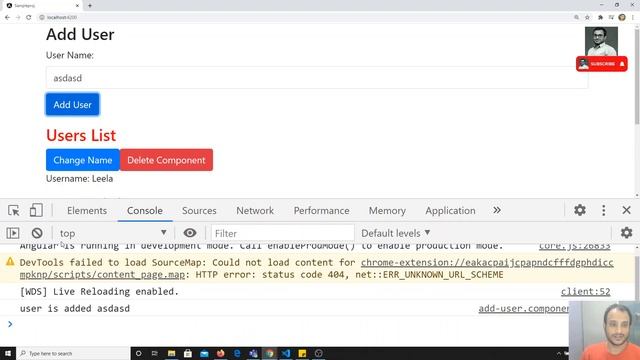Image resolution: width=640 pixels, height=360 pixels.
Task: Show the console sidebar
Action: coord(13,233)
